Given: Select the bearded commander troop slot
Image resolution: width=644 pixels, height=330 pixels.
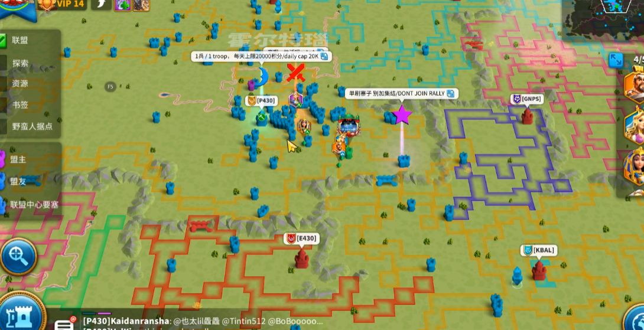Looking at the screenshot, I should click(635, 85).
